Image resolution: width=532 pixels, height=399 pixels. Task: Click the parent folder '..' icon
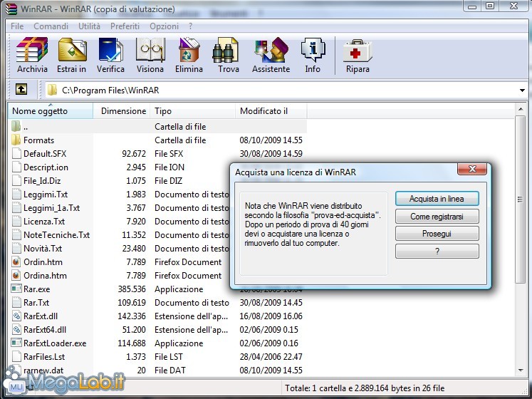16,126
